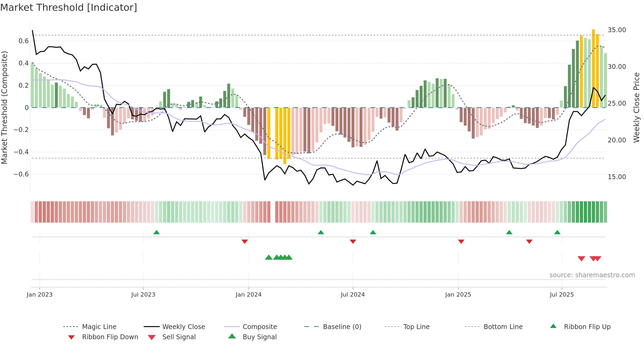Screen dimensions: 644x362
Task: Toggle the Ribbon Flip Up legend entry
Action: point(580,327)
